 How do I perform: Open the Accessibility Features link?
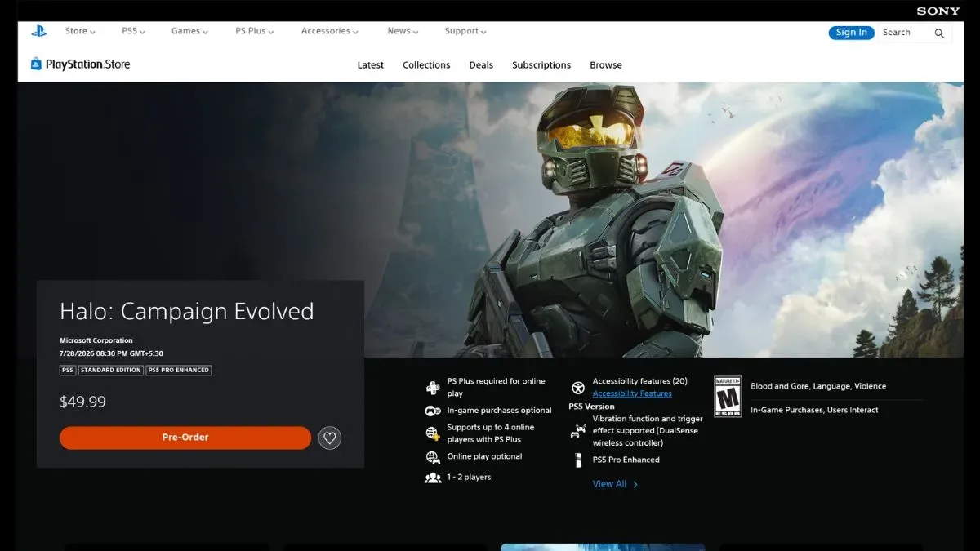[x=632, y=393]
